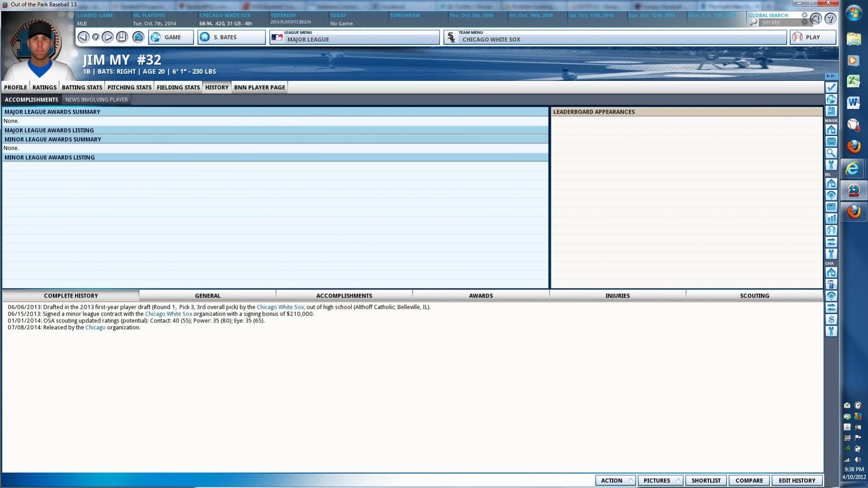The width and height of the screenshot is (868, 488).
Task: Click the EDIT HISTORY button
Action: [x=797, y=480]
